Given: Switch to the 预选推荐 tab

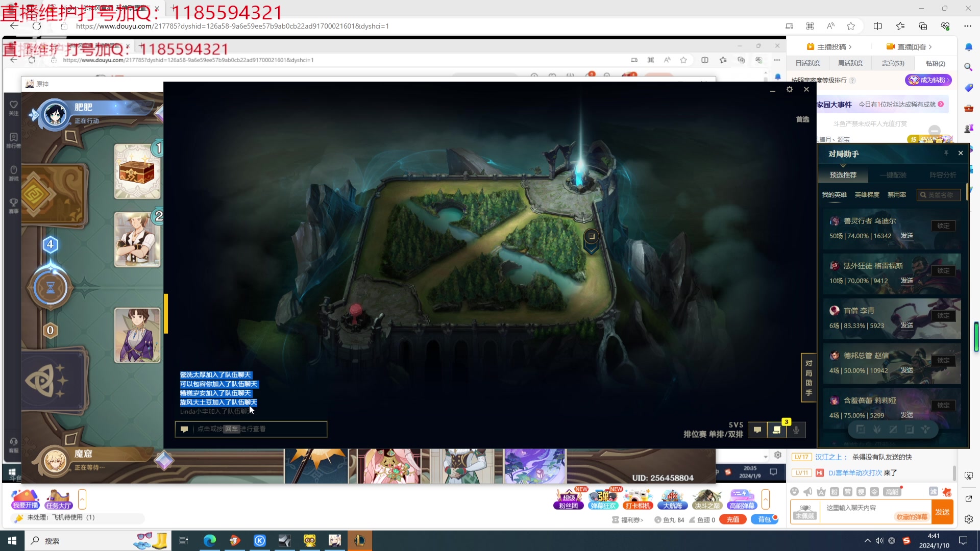Looking at the screenshot, I should coord(843,175).
